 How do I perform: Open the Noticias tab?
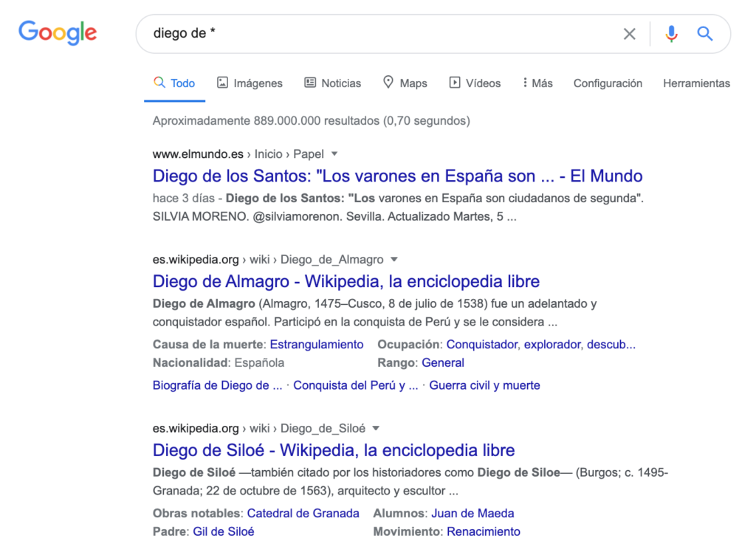333,83
